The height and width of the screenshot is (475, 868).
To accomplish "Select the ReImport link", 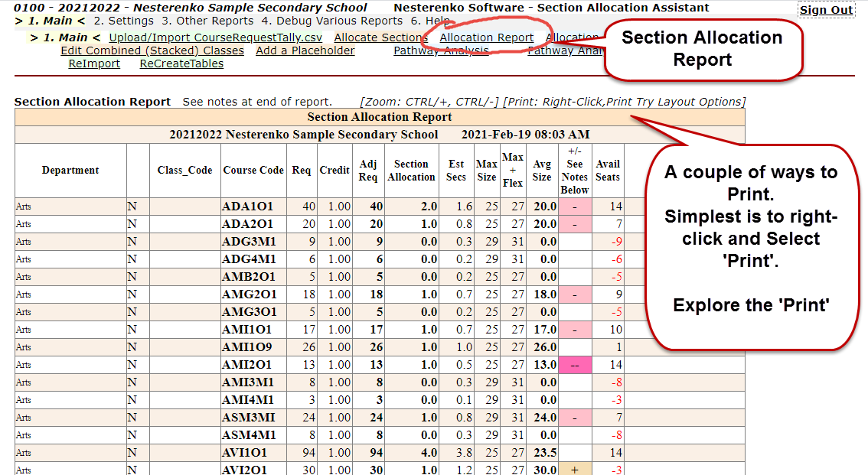I will pyautogui.click(x=94, y=63).
